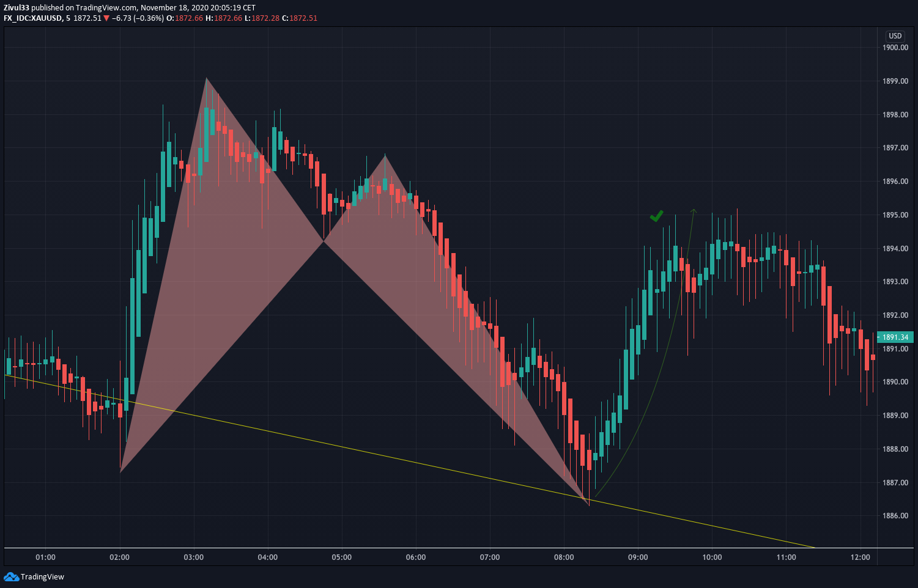The height and width of the screenshot is (588, 918).
Task: Click the 1894.00 price axis label
Action: point(895,249)
